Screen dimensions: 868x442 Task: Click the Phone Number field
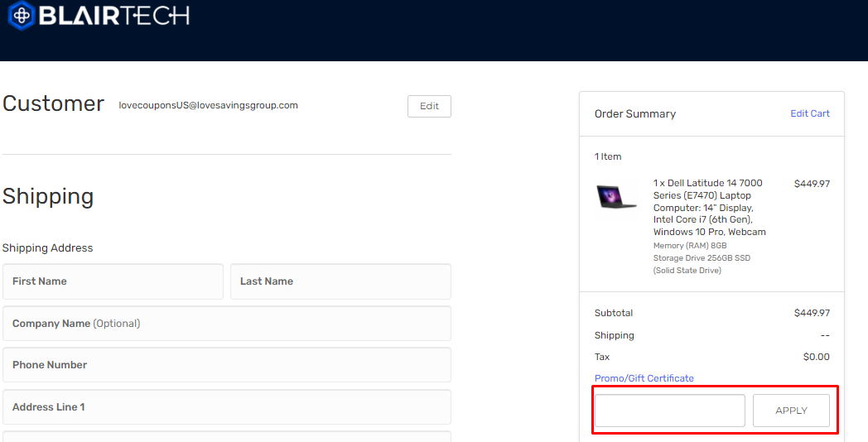227,365
